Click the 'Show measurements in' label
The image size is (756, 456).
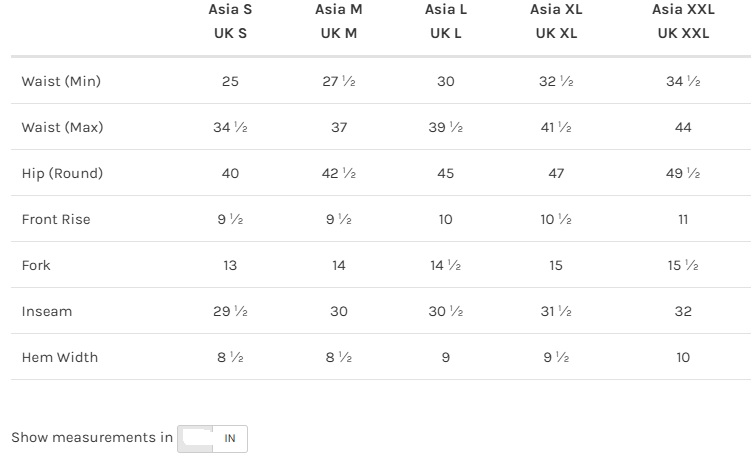(92, 437)
